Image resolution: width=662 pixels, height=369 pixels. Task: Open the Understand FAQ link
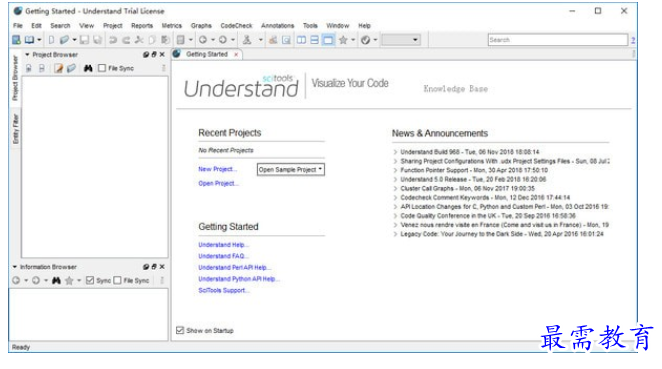(x=224, y=256)
